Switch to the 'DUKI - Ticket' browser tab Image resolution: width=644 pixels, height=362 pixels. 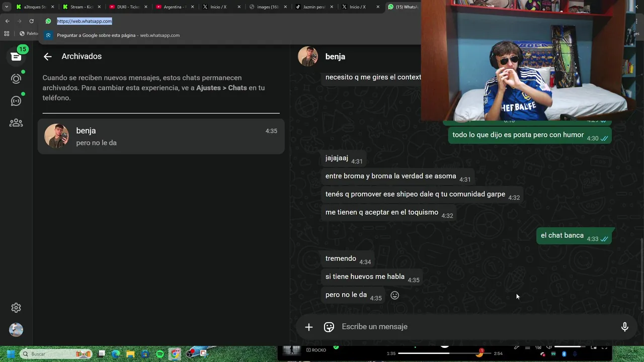(x=128, y=7)
